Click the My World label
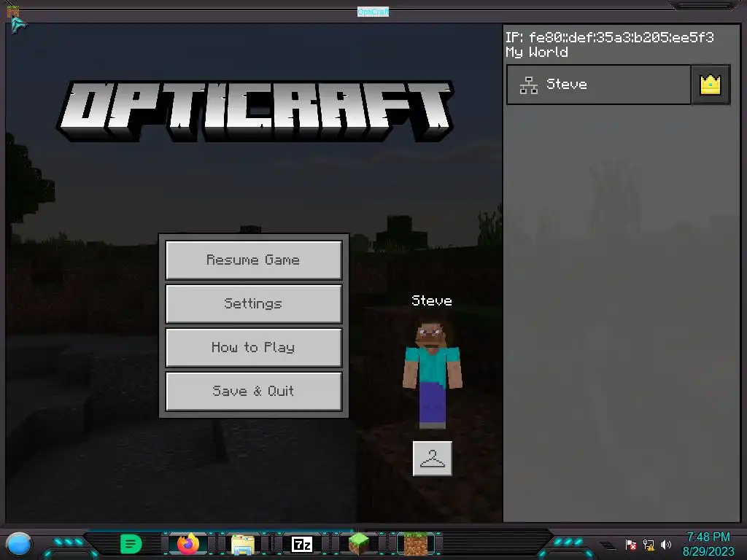Image resolution: width=747 pixels, height=560 pixels. coord(537,52)
